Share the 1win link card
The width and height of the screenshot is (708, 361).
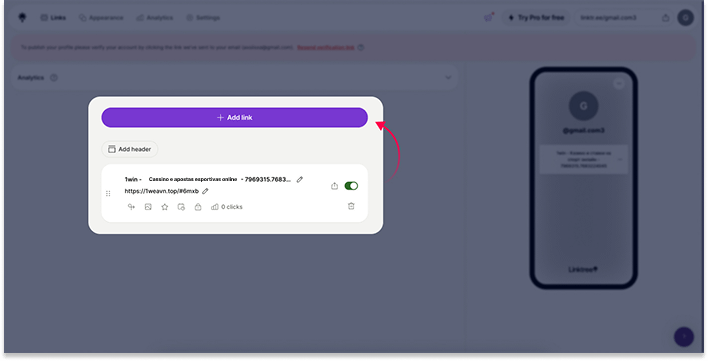(334, 186)
